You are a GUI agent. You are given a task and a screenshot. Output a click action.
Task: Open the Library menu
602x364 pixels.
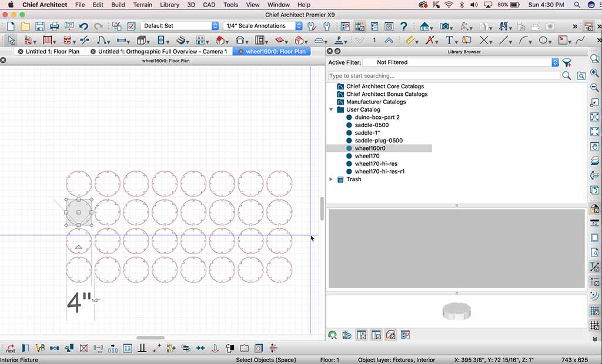click(x=169, y=5)
